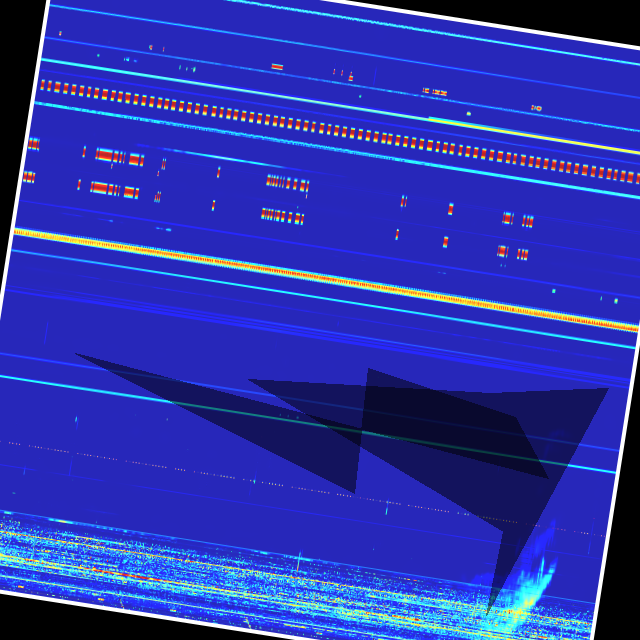Click the lower paired burst on the right
This screenshot has height=640, width=640.
coord(512,252)
